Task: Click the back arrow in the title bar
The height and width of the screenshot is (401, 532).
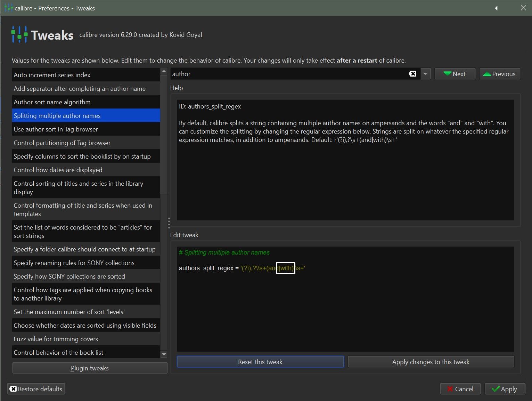Action: (496, 8)
